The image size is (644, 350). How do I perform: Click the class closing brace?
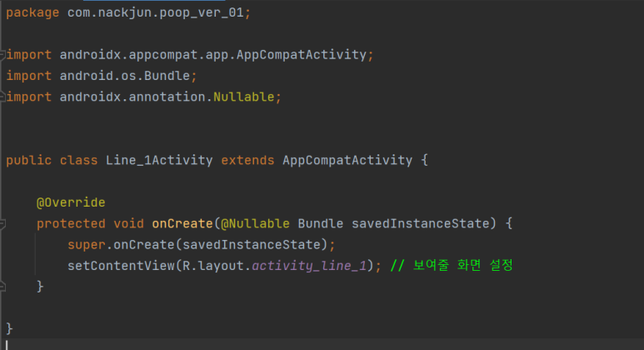click(x=9, y=328)
